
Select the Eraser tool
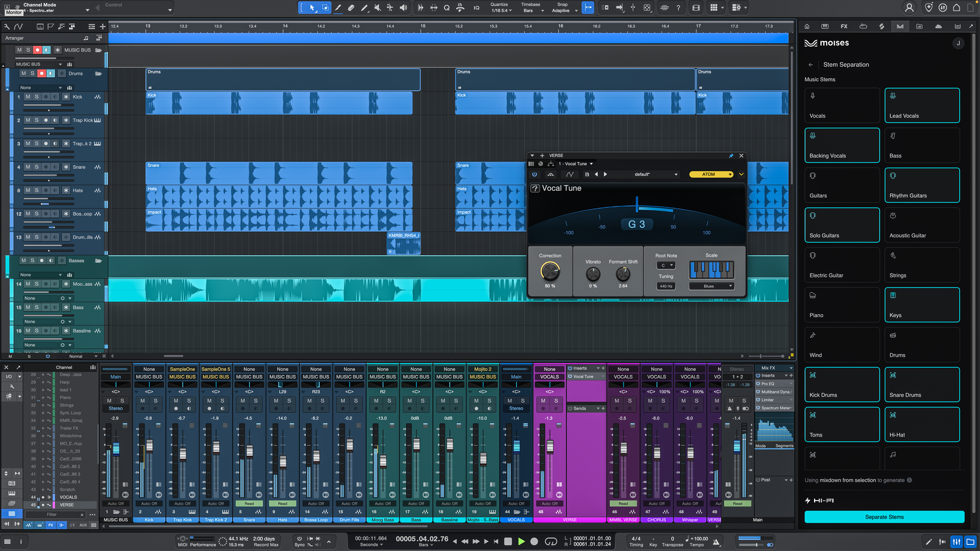click(351, 8)
